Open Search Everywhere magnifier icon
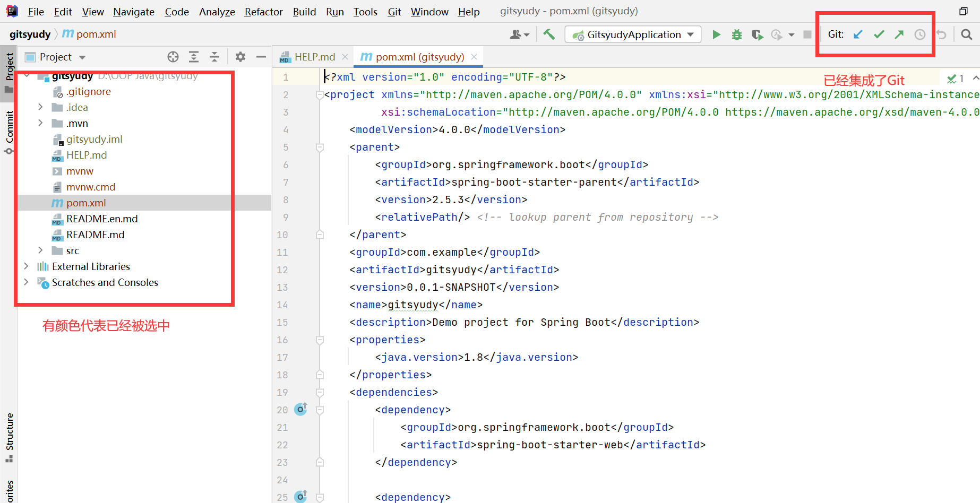Image resolution: width=980 pixels, height=503 pixels. [966, 34]
